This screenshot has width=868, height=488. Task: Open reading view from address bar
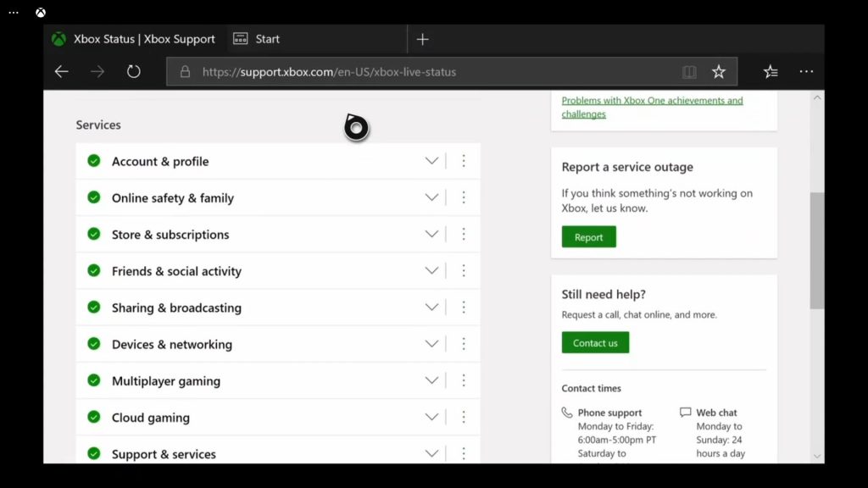point(689,71)
